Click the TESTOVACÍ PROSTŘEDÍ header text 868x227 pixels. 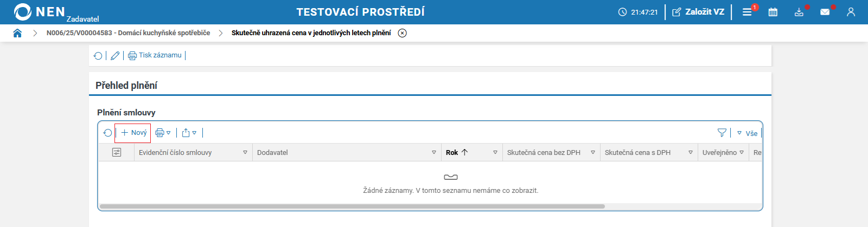pyautogui.click(x=360, y=12)
